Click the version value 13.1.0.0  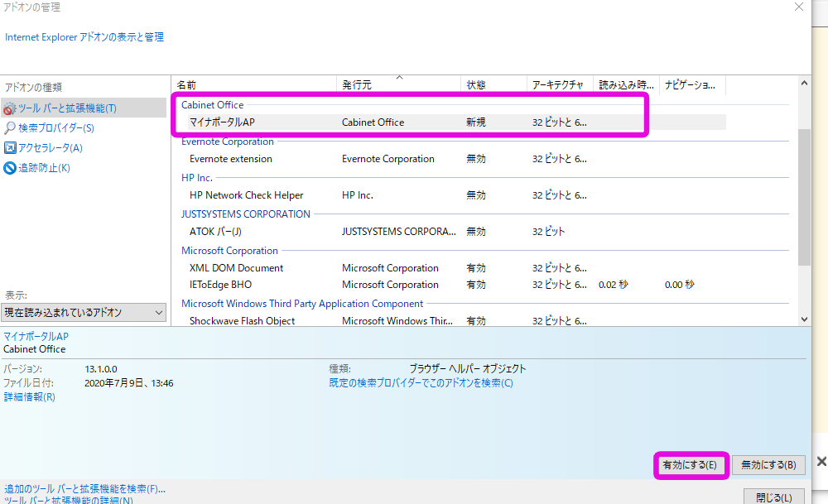click(101, 369)
